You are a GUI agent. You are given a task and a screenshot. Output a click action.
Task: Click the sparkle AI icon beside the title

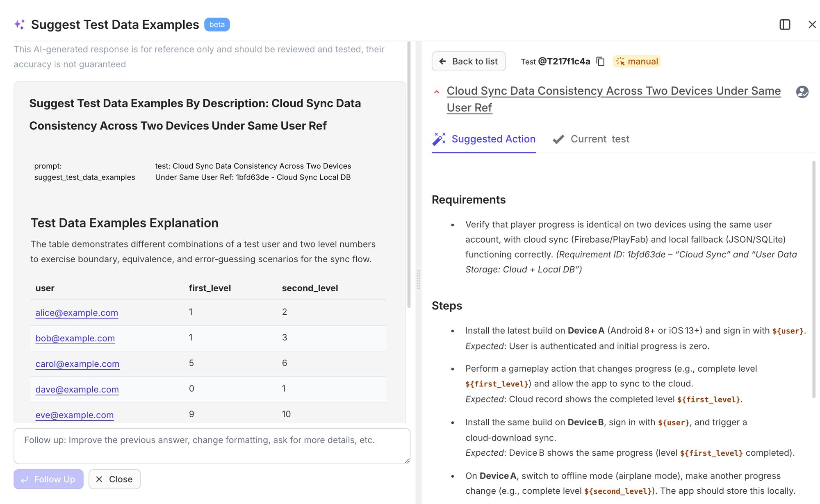pyautogui.click(x=19, y=25)
